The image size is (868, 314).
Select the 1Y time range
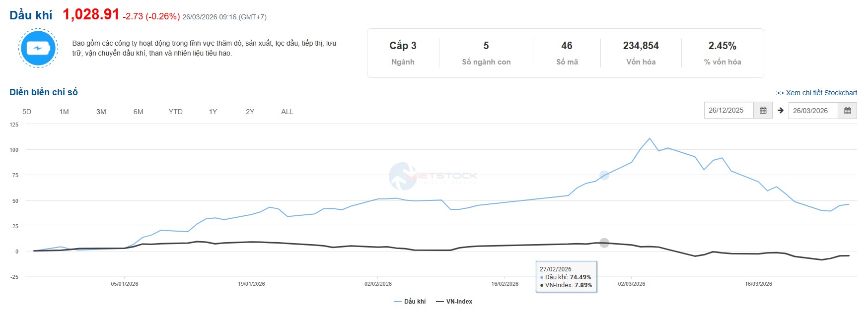coord(213,112)
